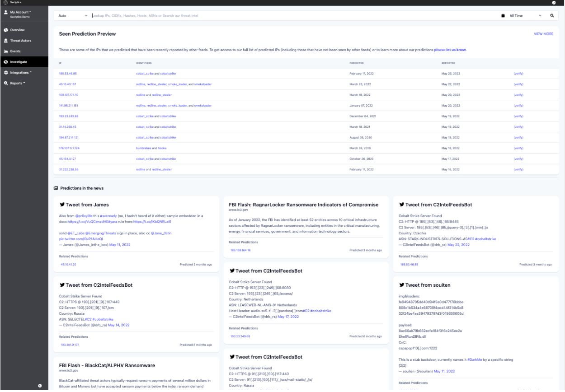
Task: Click the newspaper icon beside Predictions in the news
Action: (56, 188)
